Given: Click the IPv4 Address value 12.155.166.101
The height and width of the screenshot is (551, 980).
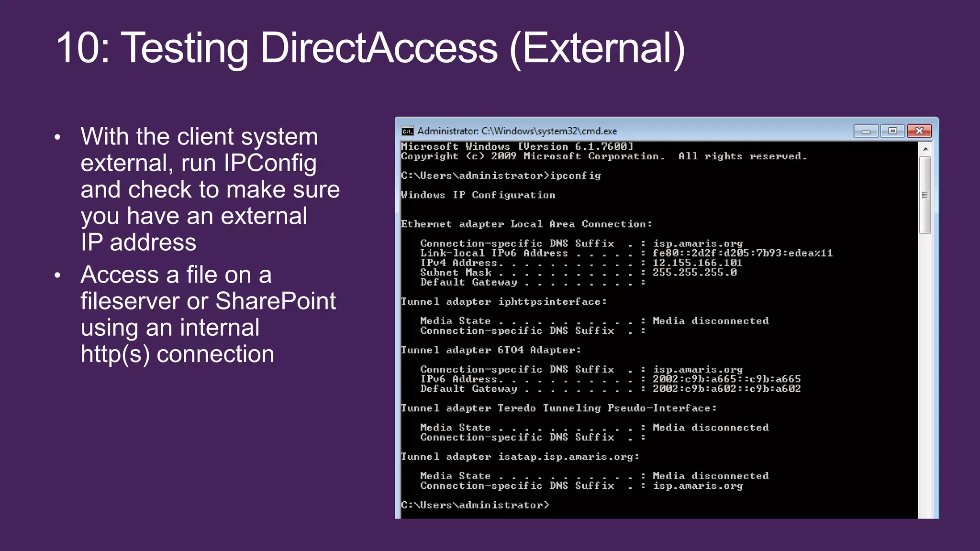Looking at the screenshot, I should click(697, 263).
